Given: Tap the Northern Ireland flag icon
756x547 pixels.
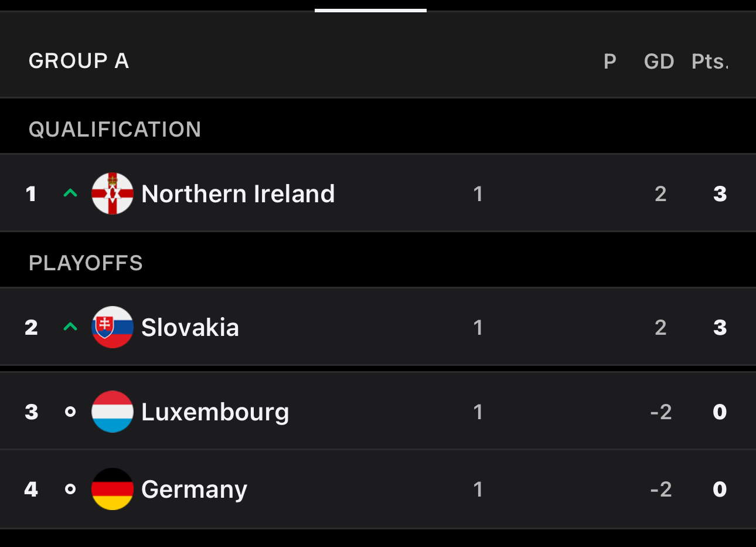Looking at the screenshot, I should coord(113,193).
